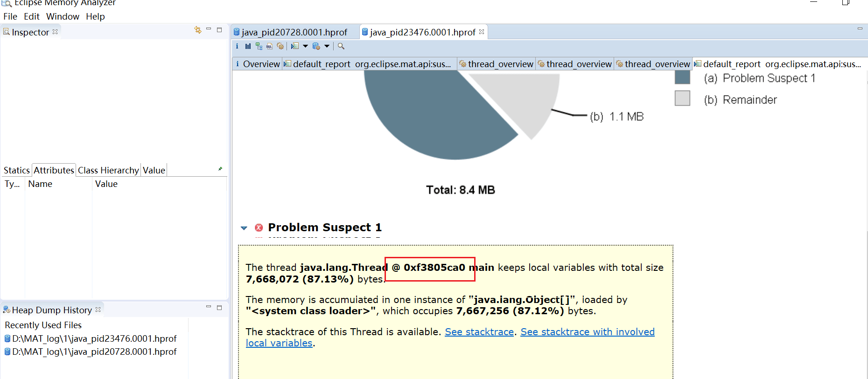This screenshot has width=868, height=379.
Task: Open the Dominator Tree toolbar icon
Action: [259, 46]
